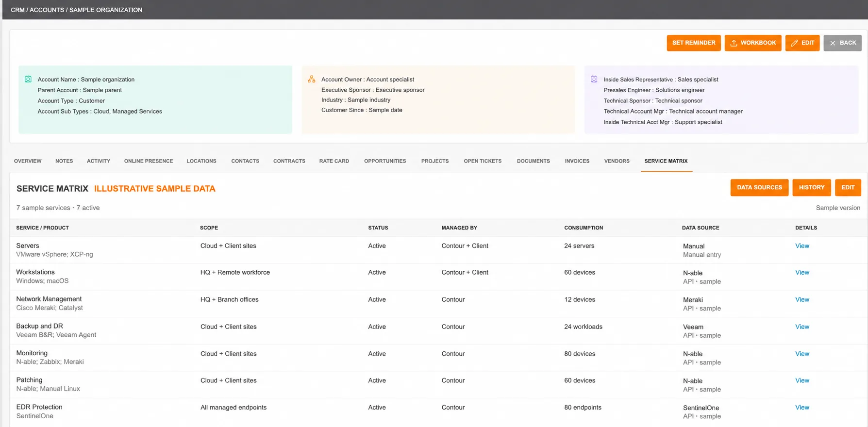The width and height of the screenshot is (868, 427).
Task: Click the upload icon on Workbook button
Action: coord(734,43)
